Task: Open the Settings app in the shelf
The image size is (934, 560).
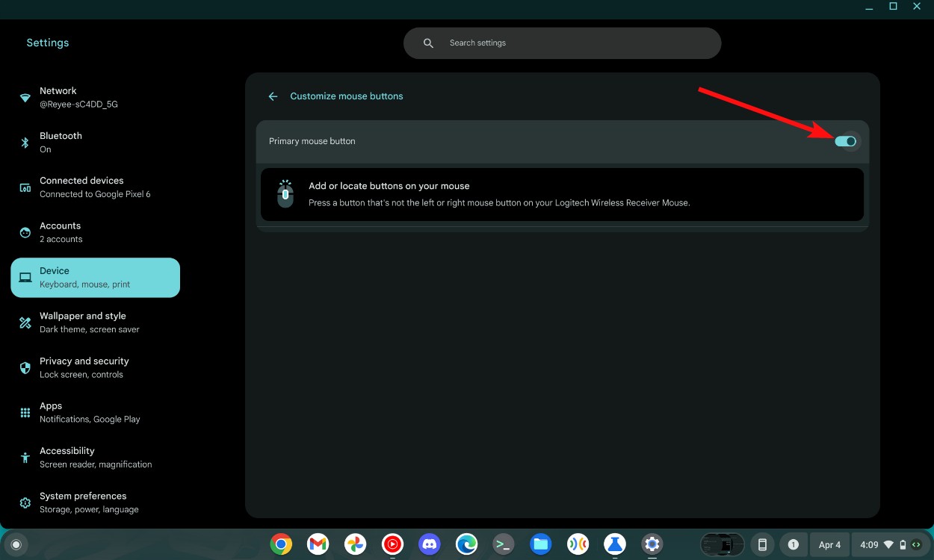Action: (x=652, y=544)
